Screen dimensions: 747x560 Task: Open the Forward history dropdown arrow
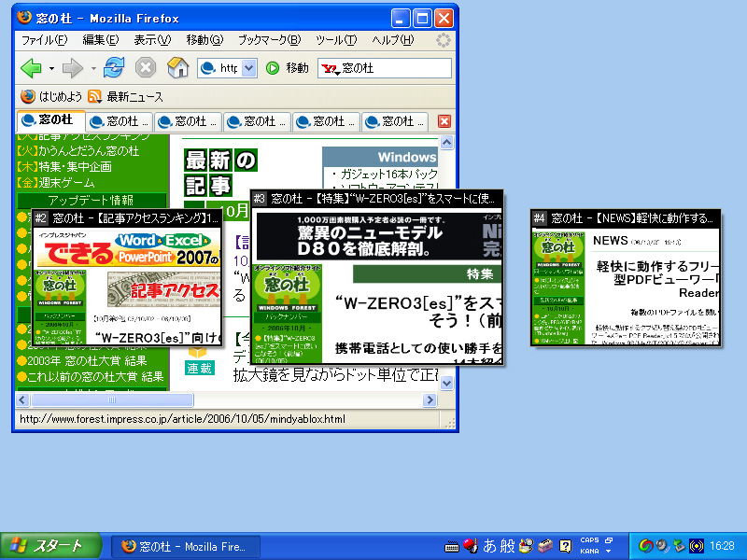coord(93,68)
